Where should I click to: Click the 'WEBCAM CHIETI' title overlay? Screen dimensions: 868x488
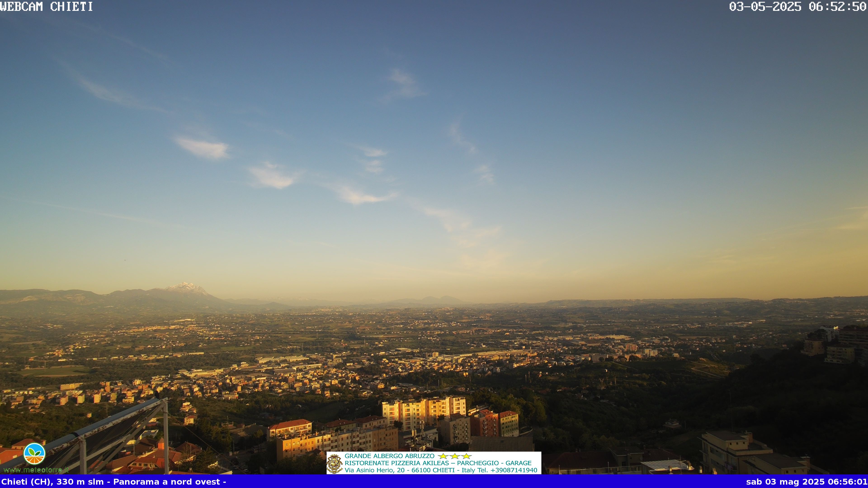pos(47,6)
